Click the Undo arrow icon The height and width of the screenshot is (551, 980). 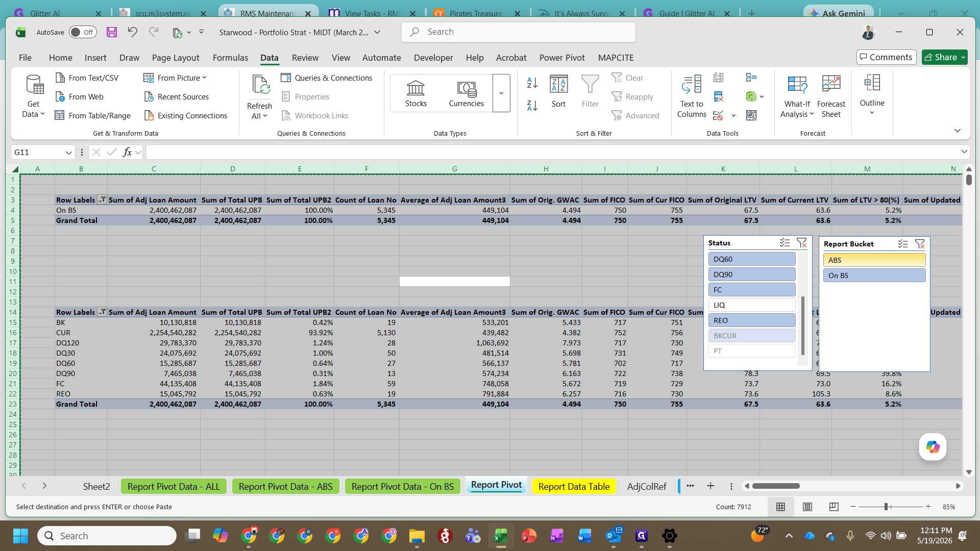pos(133,32)
